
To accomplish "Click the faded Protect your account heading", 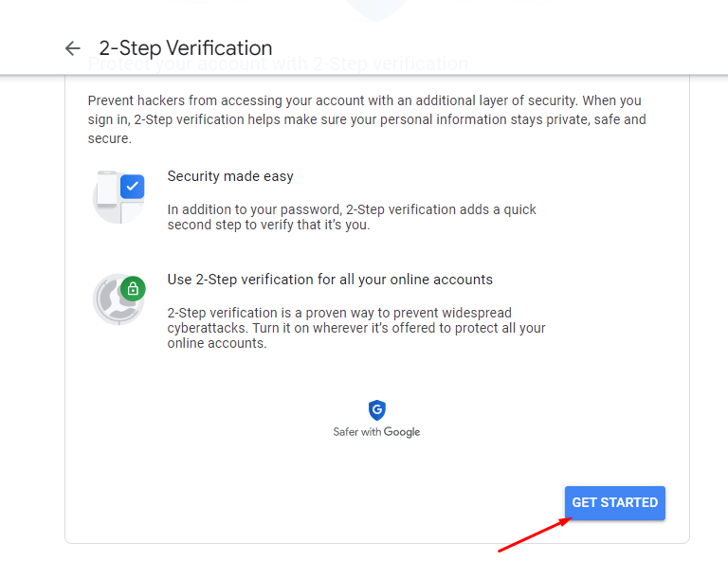I will pos(278,64).
